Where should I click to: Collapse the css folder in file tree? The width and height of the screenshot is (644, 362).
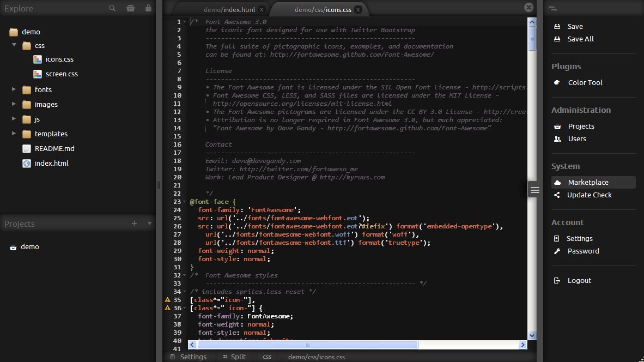[14, 46]
